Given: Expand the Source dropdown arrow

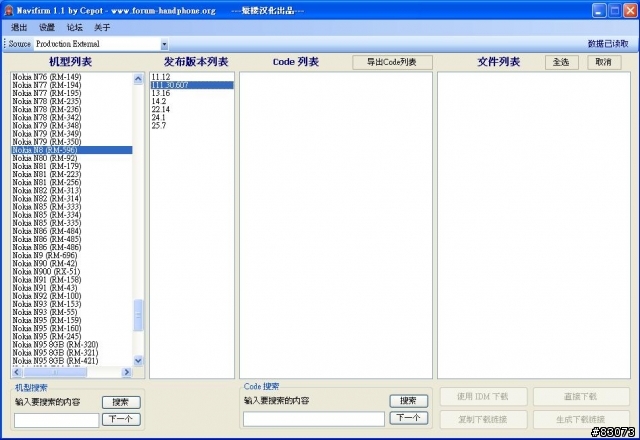Looking at the screenshot, I should pyautogui.click(x=164, y=44).
